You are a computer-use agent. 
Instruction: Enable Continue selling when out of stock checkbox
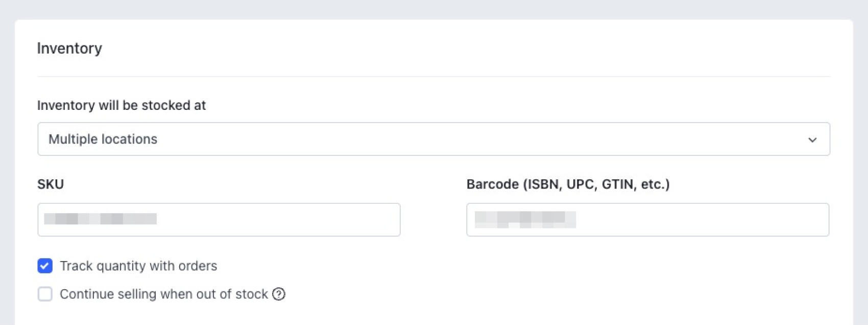45,294
